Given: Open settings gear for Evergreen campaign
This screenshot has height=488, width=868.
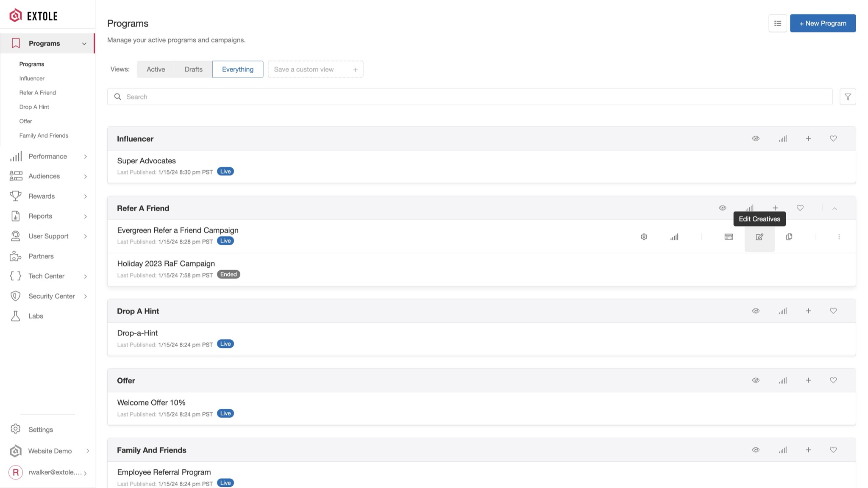Looking at the screenshot, I should (x=644, y=237).
